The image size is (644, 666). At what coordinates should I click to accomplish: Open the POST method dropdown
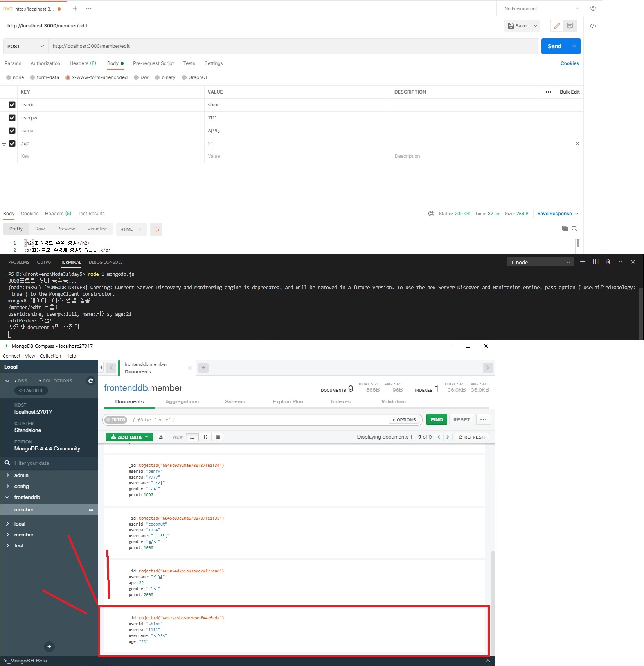pos(26,46)
